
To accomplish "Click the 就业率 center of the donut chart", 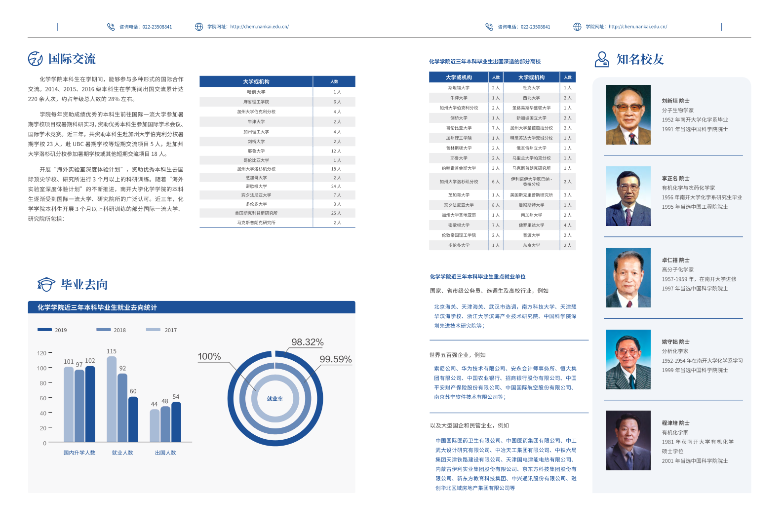I will [275, 399].
